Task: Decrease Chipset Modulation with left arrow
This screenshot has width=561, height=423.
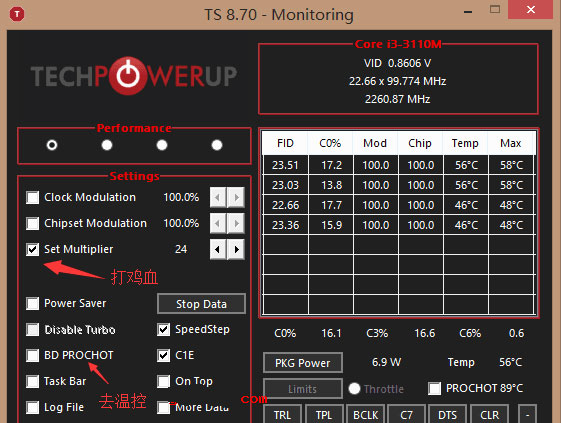Action: coord(218,223)
